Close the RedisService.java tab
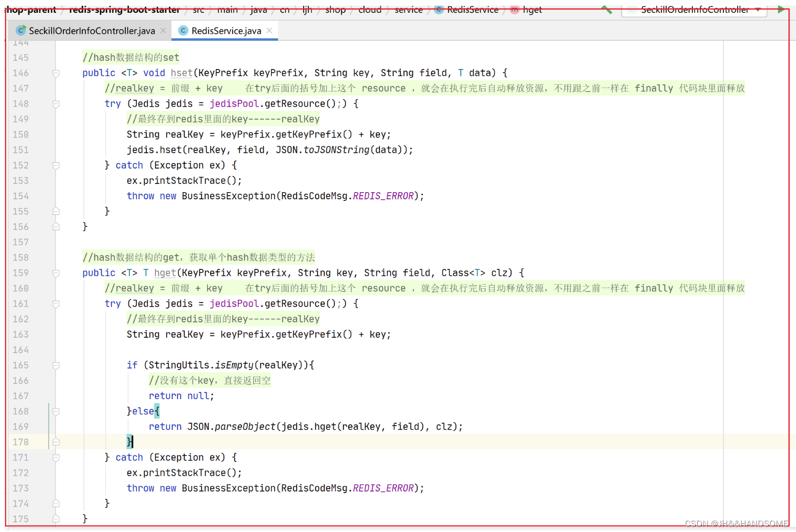The width and height of the screenshot is (796, 532). [x=269, y=31]
